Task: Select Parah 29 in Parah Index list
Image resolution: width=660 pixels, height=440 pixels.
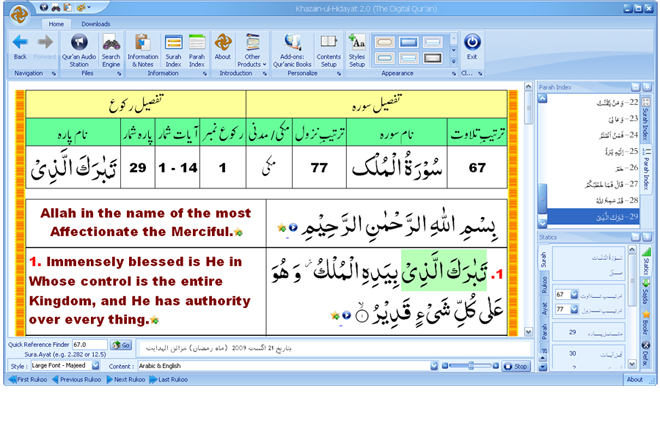Action: tap(593, 216)
